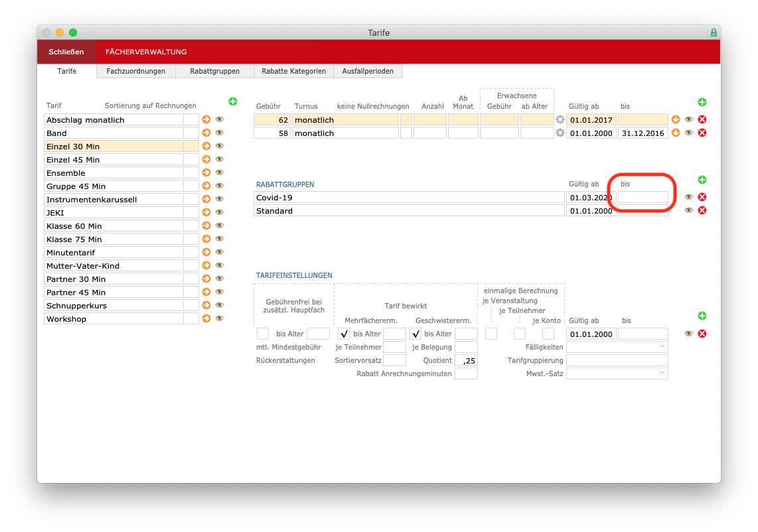Click the je Belegung input field
This screenshot has height=532, width=758.
coord(466,347)
